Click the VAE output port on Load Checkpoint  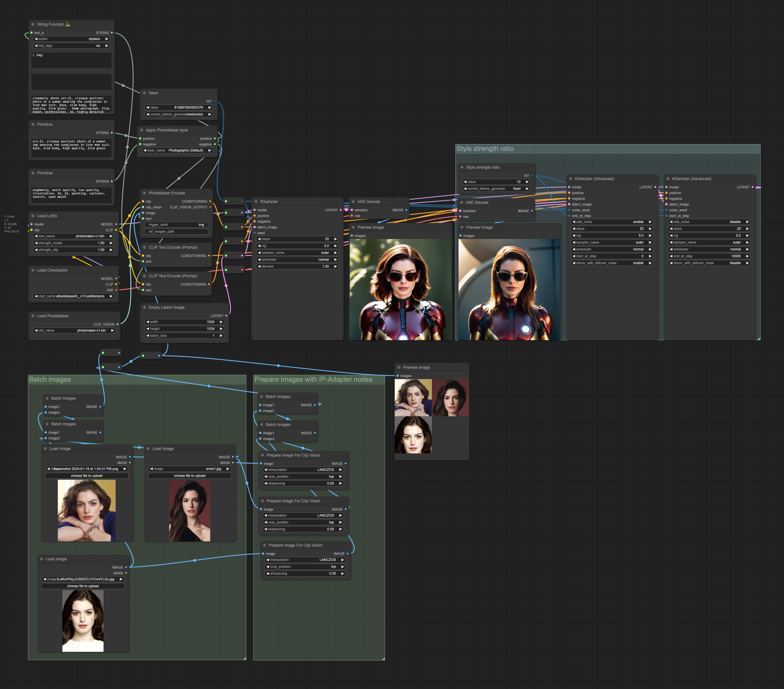[x=116, y=290]
